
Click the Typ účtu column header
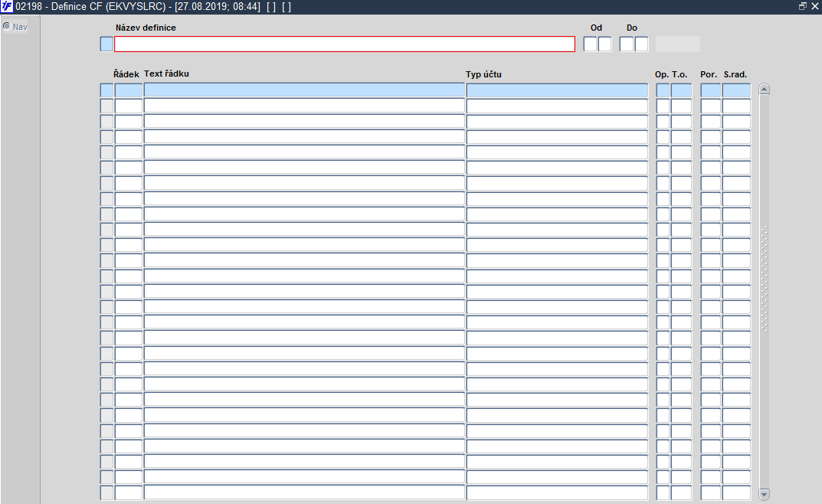[x=483, y=74]
